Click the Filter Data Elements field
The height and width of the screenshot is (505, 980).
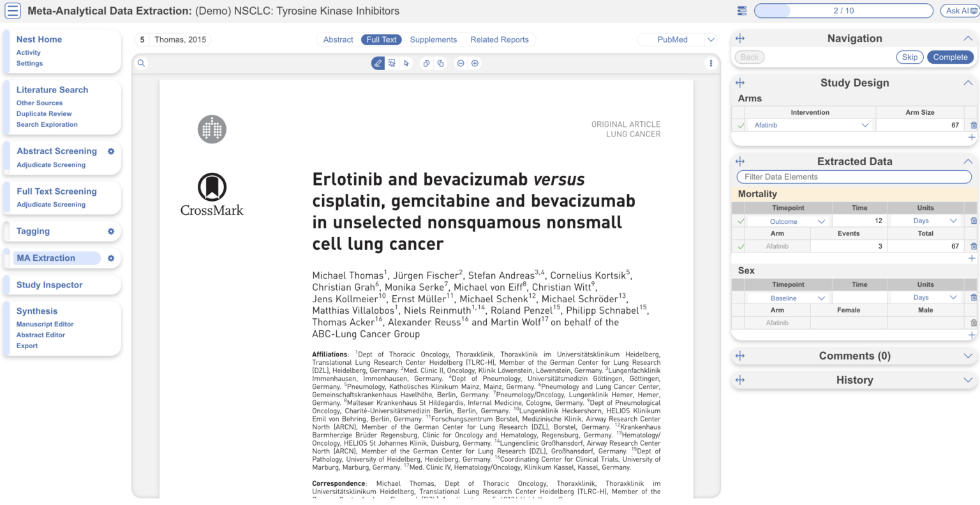[854, 177]
